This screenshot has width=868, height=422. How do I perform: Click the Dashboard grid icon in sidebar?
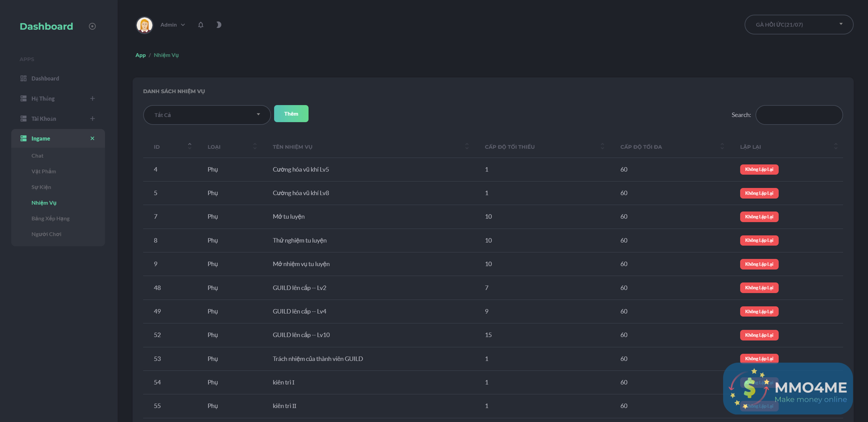pyautogui.click(x=24, y=78)
